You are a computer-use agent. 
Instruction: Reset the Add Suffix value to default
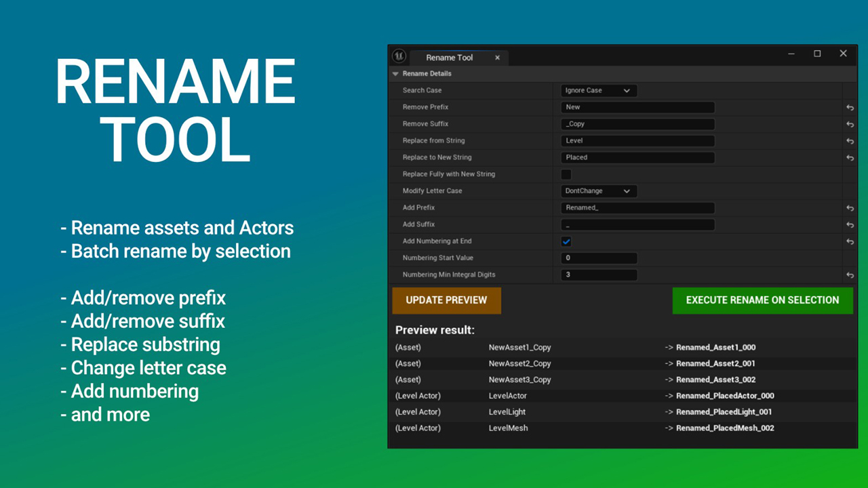point(850,224)
